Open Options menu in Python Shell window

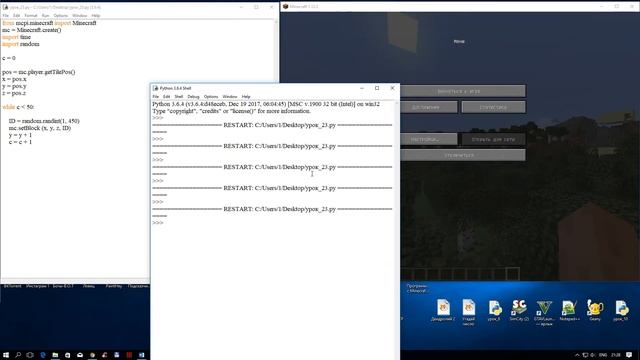[x=211, y=97]
